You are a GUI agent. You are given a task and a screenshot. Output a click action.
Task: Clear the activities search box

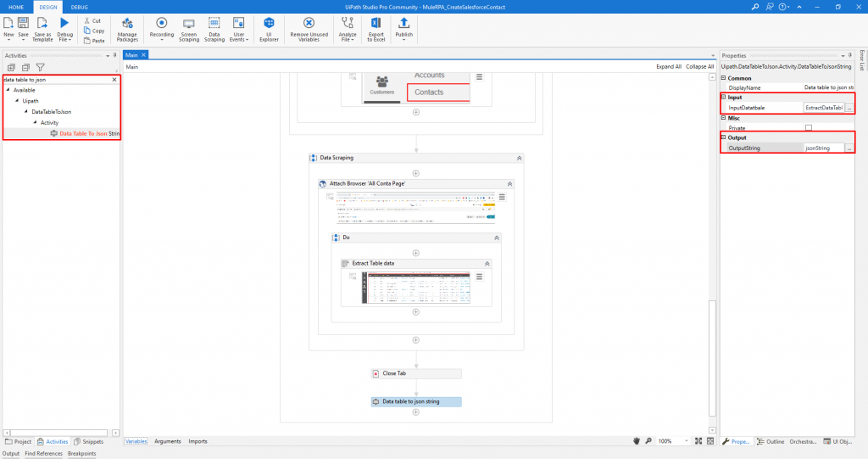click(114, 80)
